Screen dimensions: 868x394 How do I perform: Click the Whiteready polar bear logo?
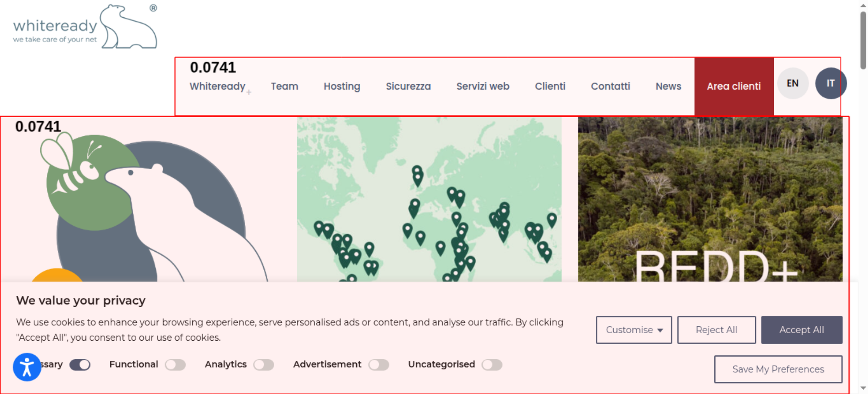click(85, 26)
